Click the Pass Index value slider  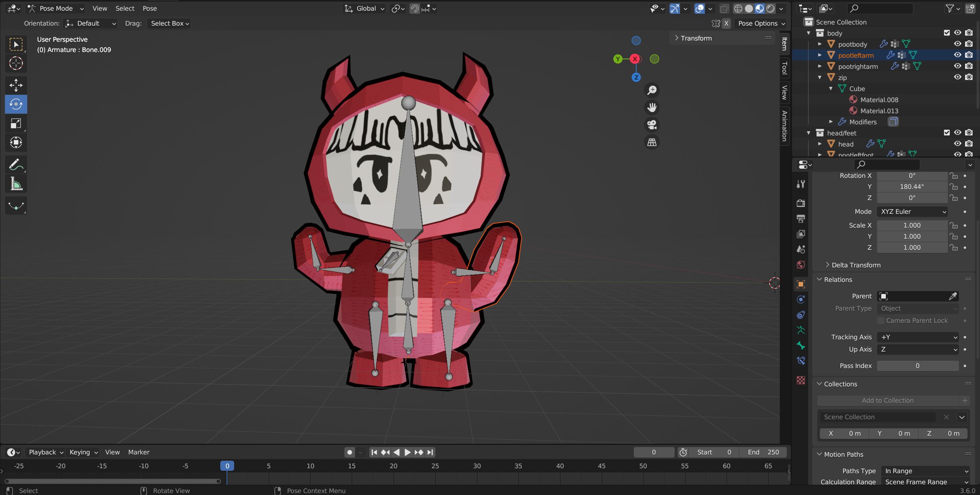(x=918, y=366)
